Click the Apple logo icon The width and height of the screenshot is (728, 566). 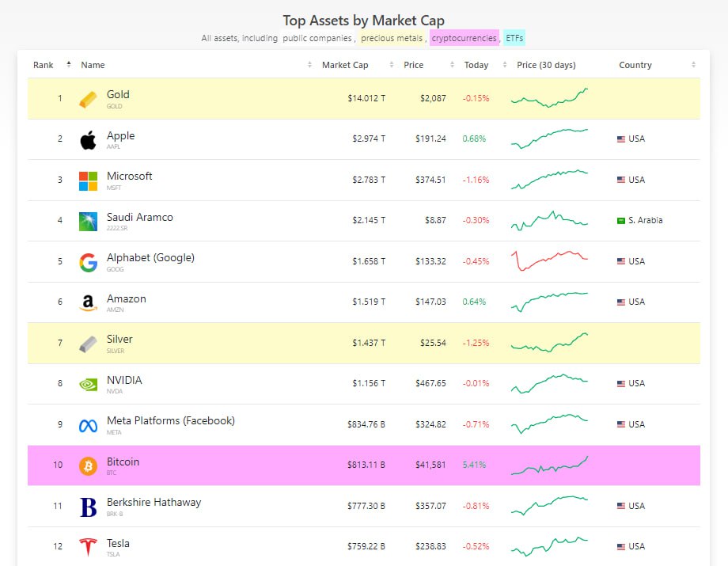click(88, 140)
